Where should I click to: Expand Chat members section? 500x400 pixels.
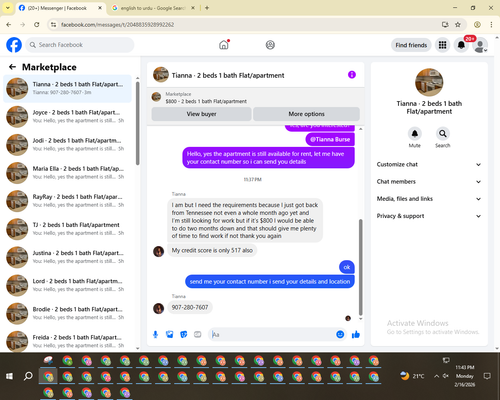[x=429, y=182]
